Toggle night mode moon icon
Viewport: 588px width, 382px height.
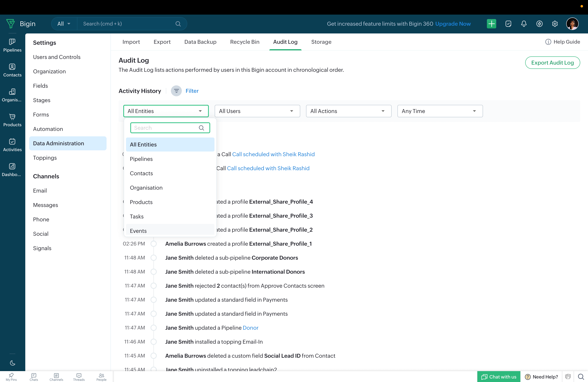pyautogui.click(x=12, y=363)
